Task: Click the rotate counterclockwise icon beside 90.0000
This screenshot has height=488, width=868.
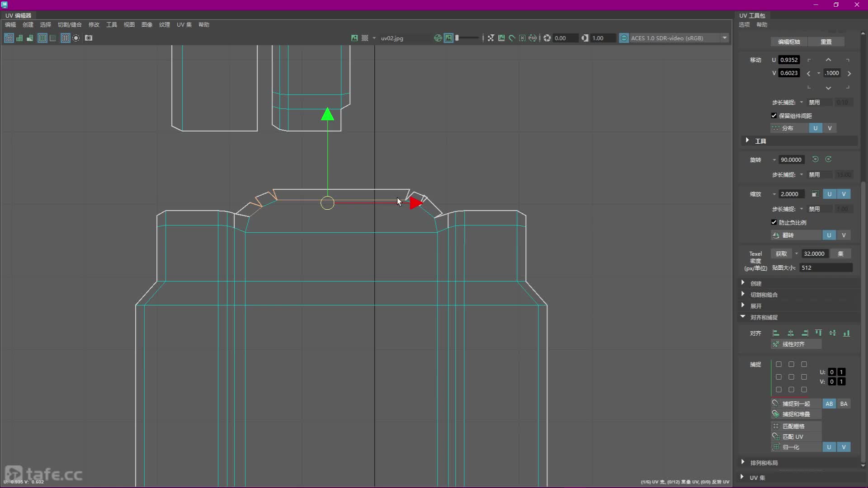Action: pos(815,159)
